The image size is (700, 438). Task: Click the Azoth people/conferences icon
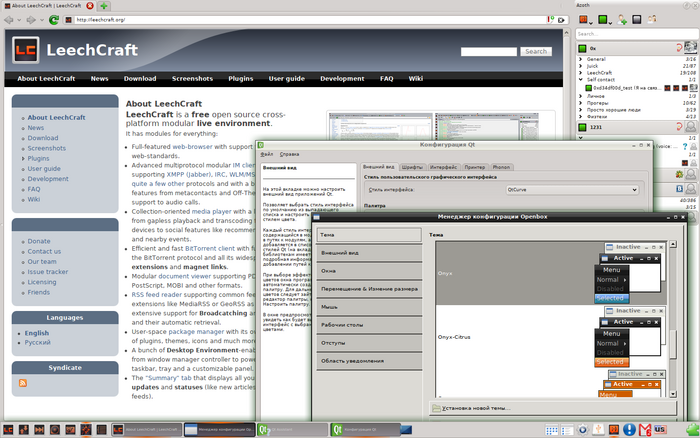coord(652,19)
